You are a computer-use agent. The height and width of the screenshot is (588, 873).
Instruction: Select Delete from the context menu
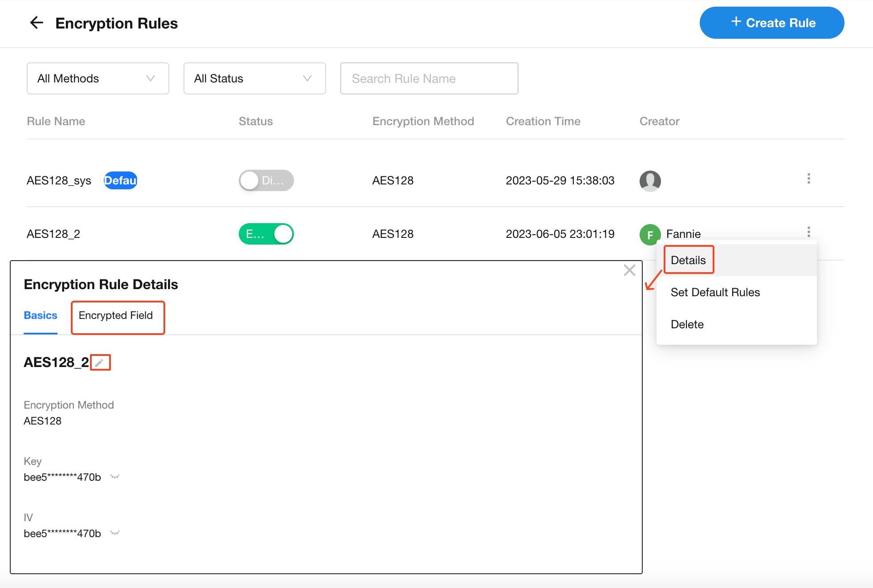(687, 324)
